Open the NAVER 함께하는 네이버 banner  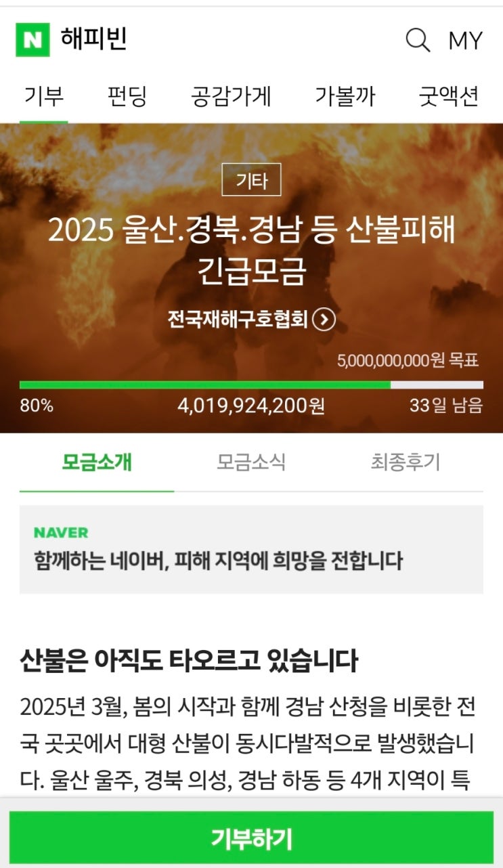click(x=251, y=550)
